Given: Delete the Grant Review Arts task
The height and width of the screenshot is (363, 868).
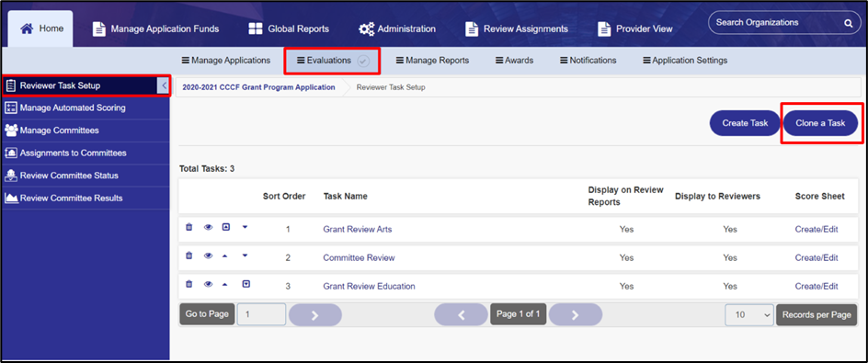Looking at the screenshot, I should pyautogui.click(x=188, y=227).
